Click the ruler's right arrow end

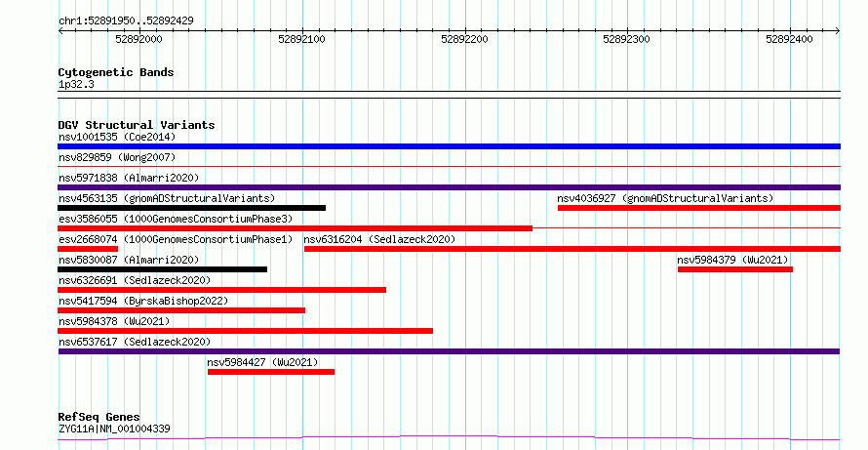tap(838, 31)
